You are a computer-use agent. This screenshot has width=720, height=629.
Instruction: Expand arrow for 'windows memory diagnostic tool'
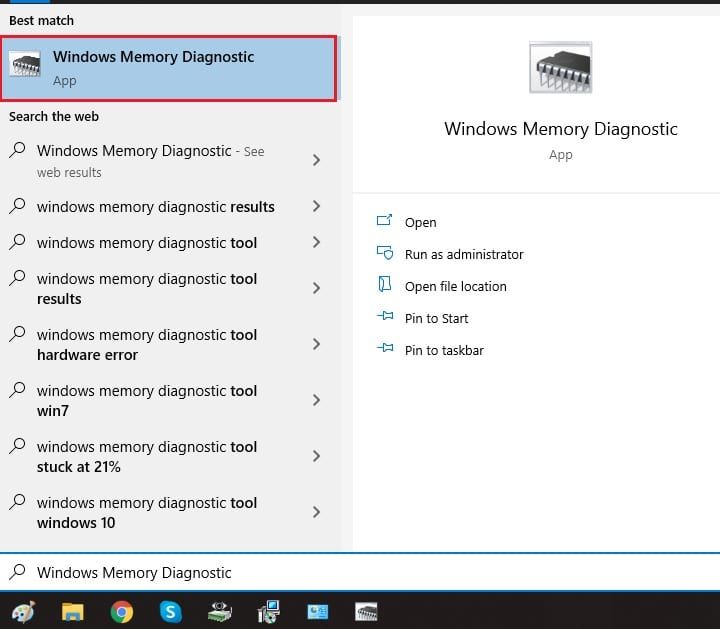(316, 242)
